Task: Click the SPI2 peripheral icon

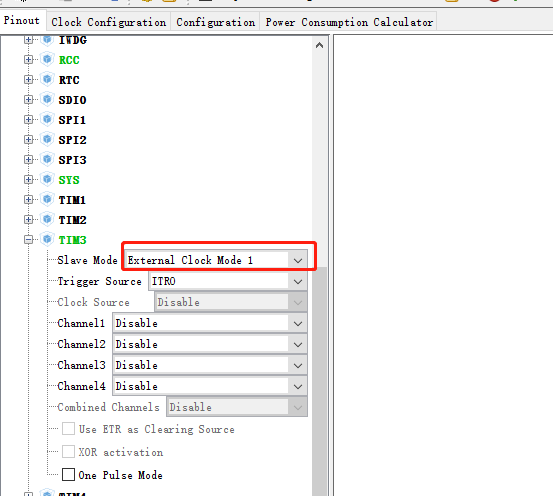Action: tap(47, 139)
